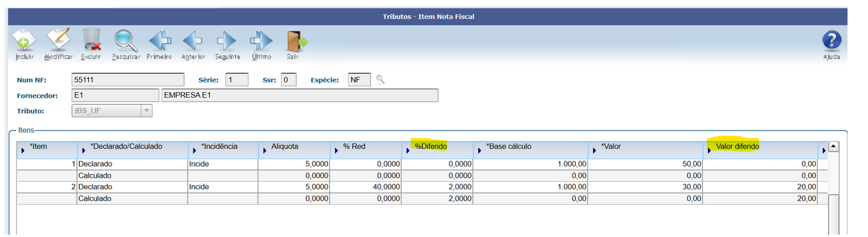Go to Seguinte record arrow
Viewport: 868px width, 237px height.
(227, 41)
